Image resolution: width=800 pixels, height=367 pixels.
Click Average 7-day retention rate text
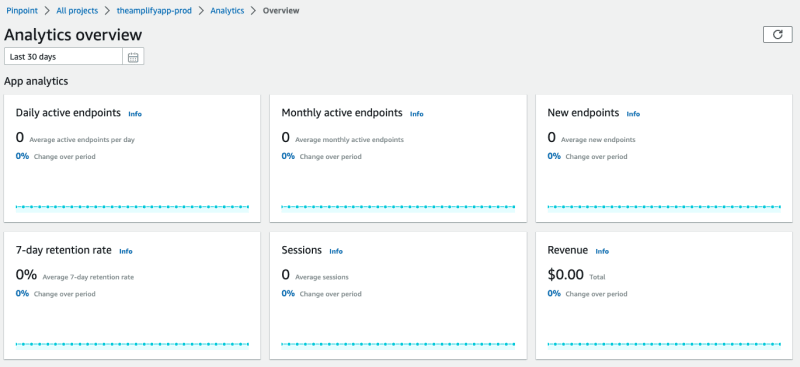click(88, 277)
